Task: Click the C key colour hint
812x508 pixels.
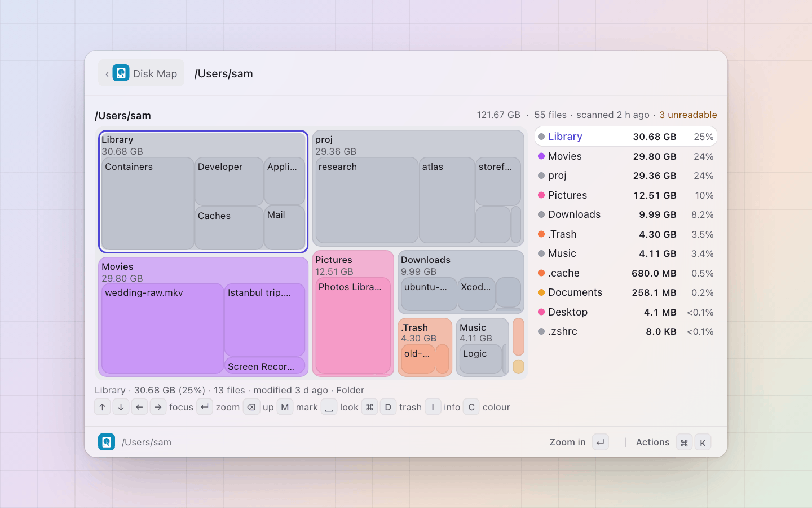Action: [471, 407]
